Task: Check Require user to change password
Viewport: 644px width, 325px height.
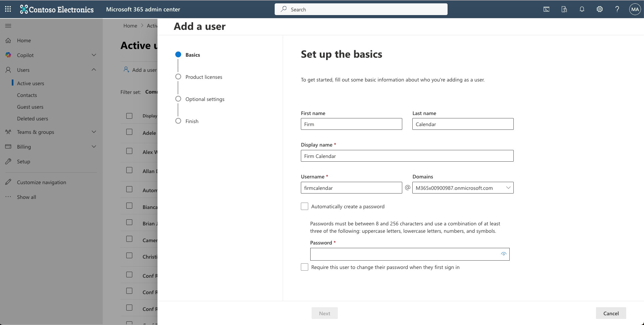Action: click(305, 267)
